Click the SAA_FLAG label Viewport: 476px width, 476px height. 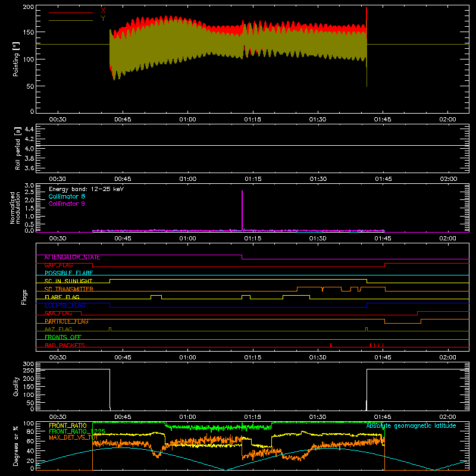[58, 314]
